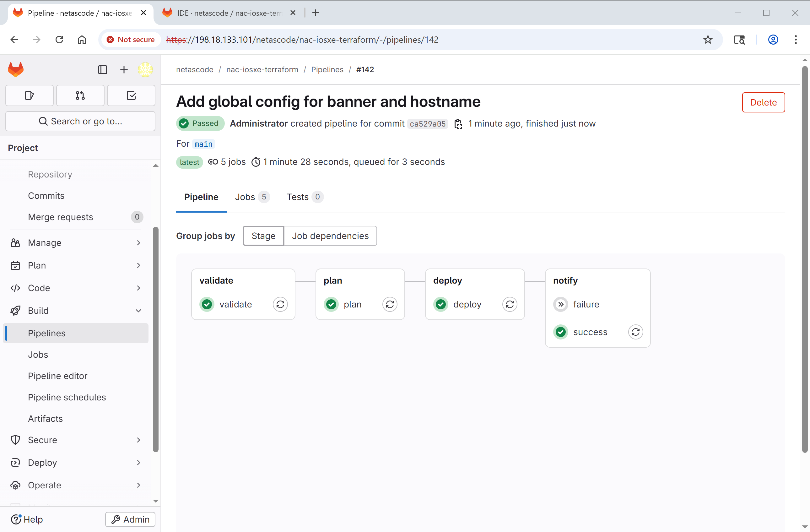Viewport: 810px width, 532px height.
Task: Switch to the Tests tab
Action: point(305,197)
